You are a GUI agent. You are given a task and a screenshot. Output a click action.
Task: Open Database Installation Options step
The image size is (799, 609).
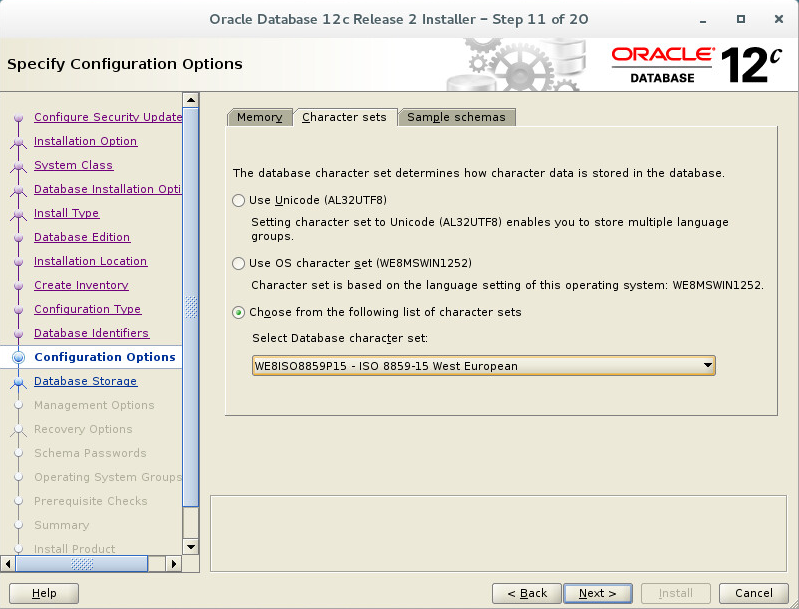click(108, 189)
